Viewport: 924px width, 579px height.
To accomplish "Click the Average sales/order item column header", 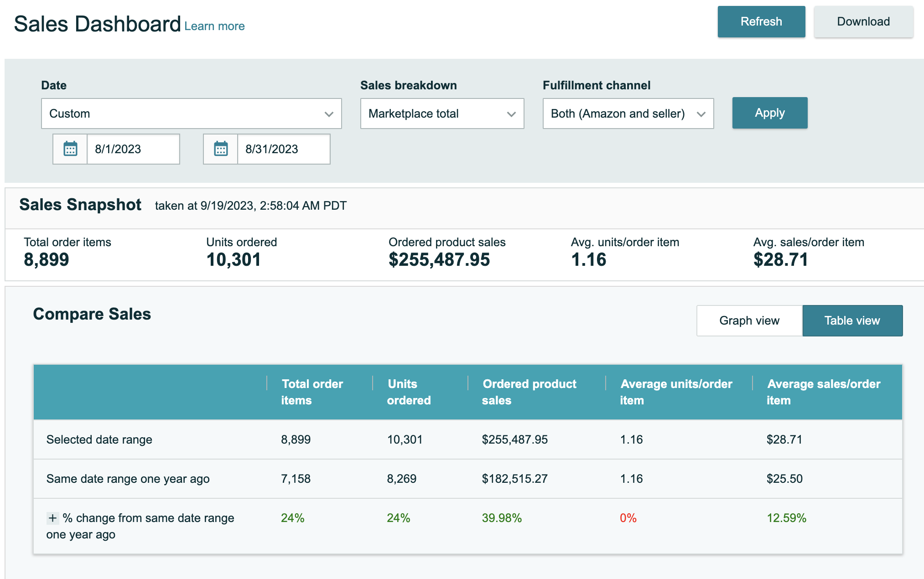I will pyautogui.click(x=823, y=392).
